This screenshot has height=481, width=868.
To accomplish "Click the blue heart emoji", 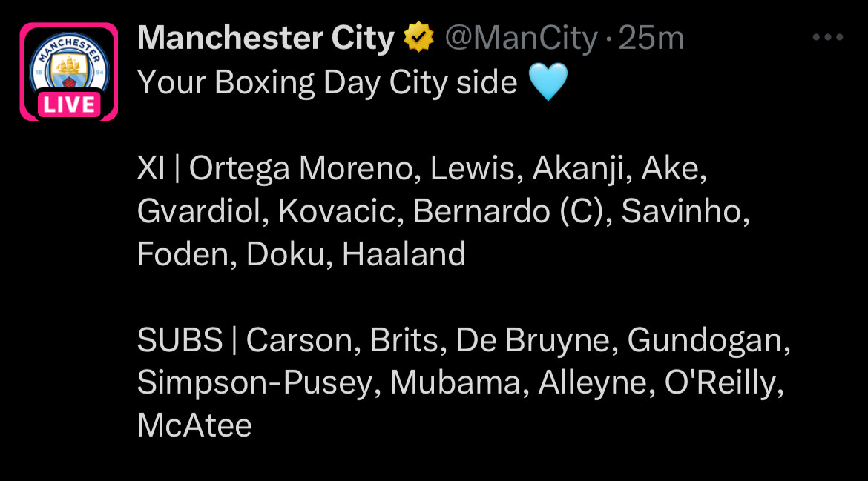I will pyautogui.click(x=548, y=82).
